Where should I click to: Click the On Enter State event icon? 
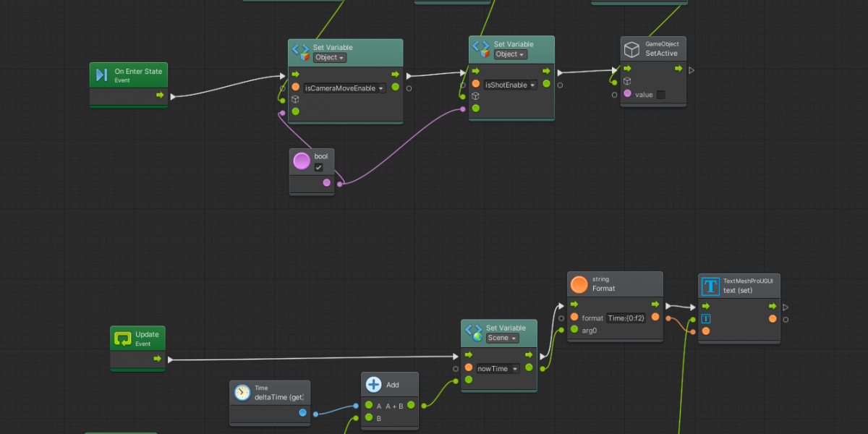pyautogui.click(x=102, y=75)
